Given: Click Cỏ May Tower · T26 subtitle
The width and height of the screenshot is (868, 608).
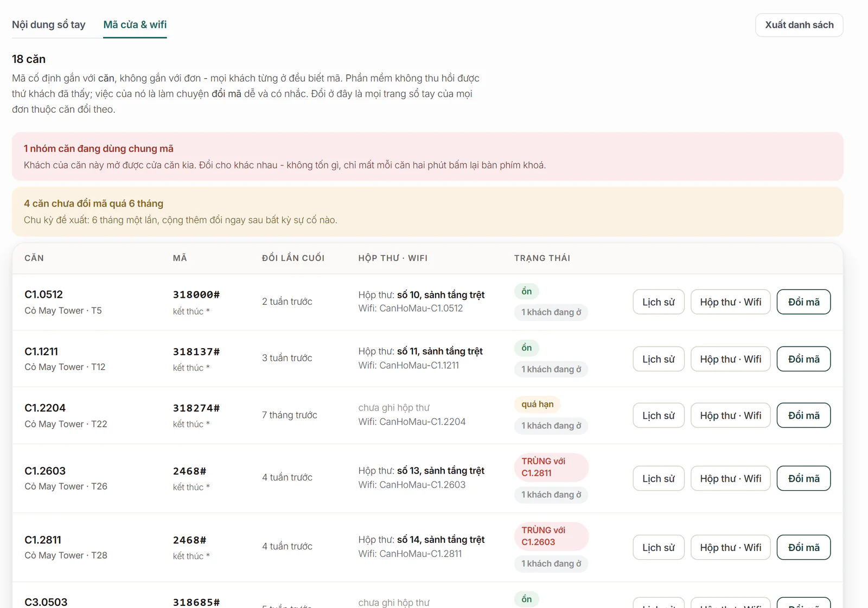Looking at the screenshot, I should tap(66, 486).
